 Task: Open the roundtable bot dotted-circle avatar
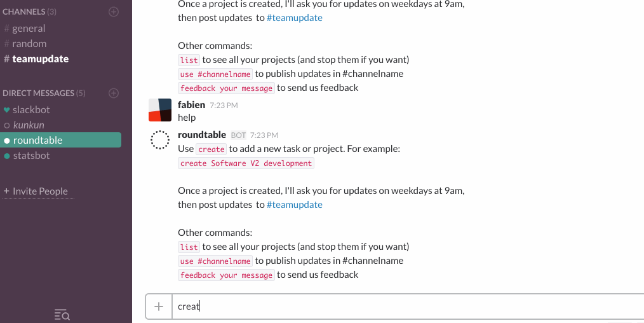click(x=160, y=140)
